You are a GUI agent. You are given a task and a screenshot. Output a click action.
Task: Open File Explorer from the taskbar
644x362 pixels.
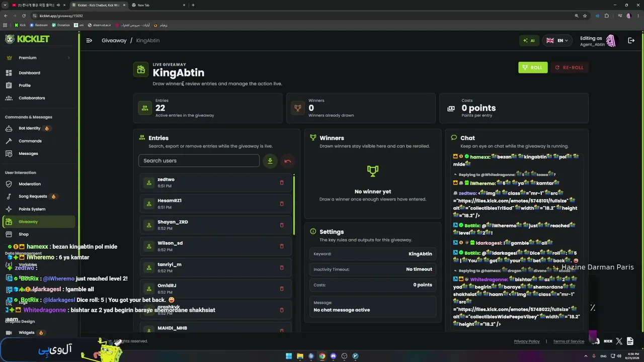click(300, 356)
